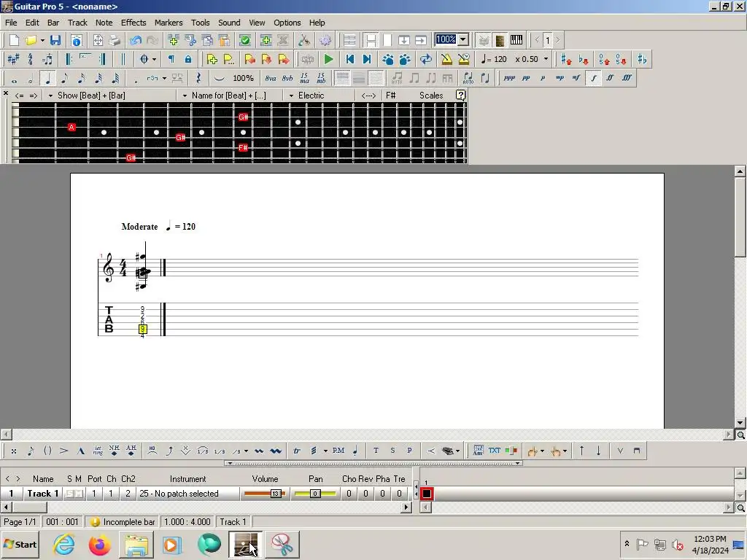This screenshot has height=560, width=747.
Task: Click the Scales button on the fretboard
Action: [x=431, y=96]
